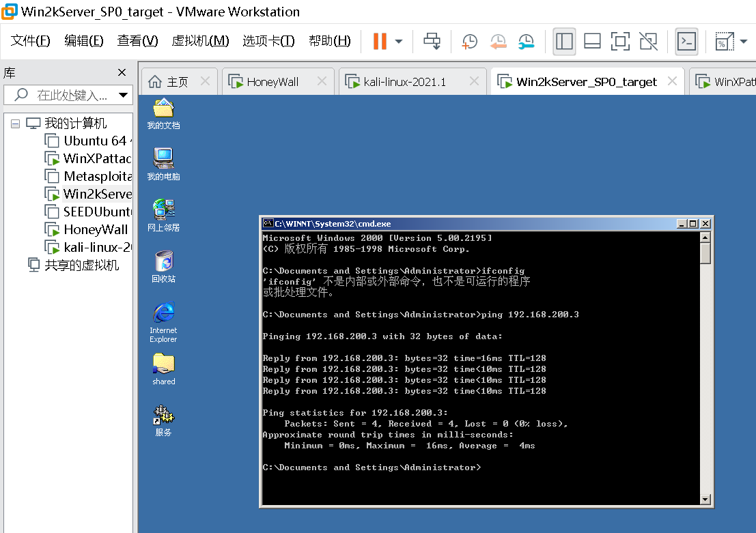Select Win2kServer VM in library
Screen dimensions: 756x533
pyautogui.click(x=88, y=194)
